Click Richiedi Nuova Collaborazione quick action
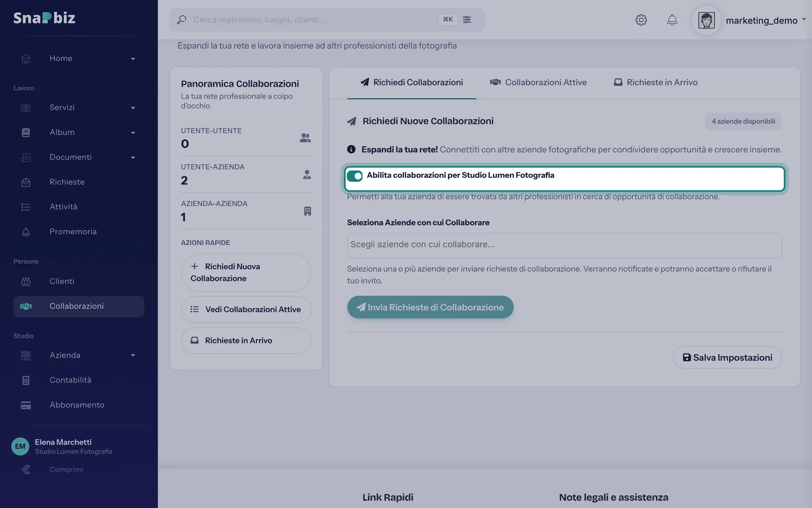Screen dimensions: 812x508 click(246, 273)
